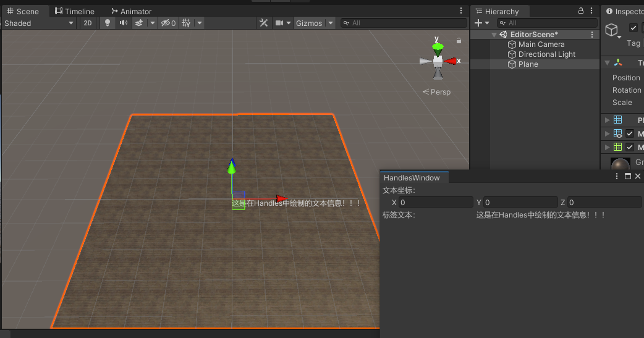Screen dimensions: 644x338
Task: Click the red X axis gizmo cone
Action: (450, 61)
